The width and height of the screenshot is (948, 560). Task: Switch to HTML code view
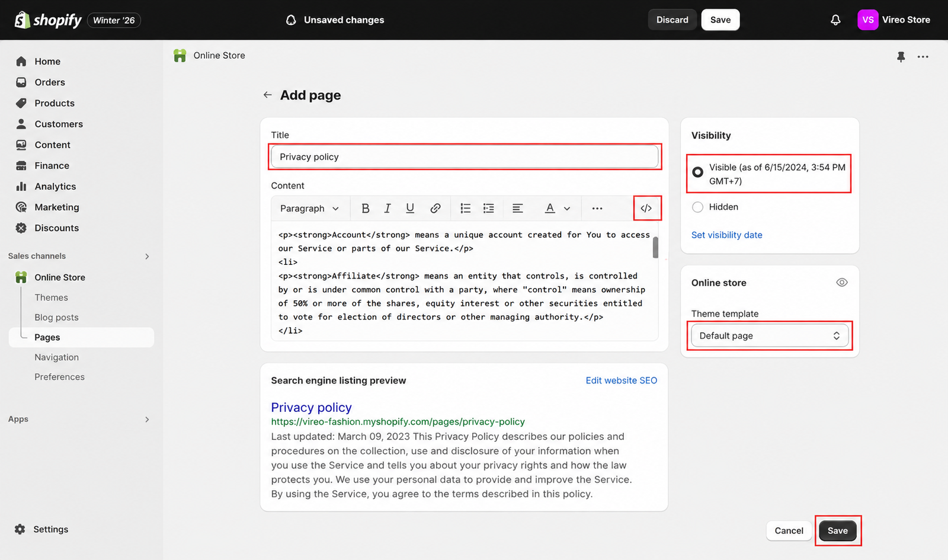click(646, 209)
